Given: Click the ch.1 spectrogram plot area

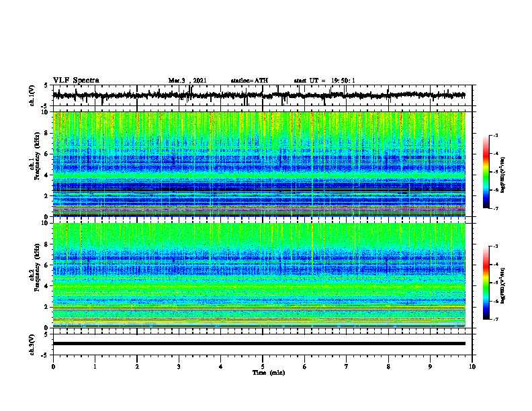Looking at the screenshot, I should [259, 164].
